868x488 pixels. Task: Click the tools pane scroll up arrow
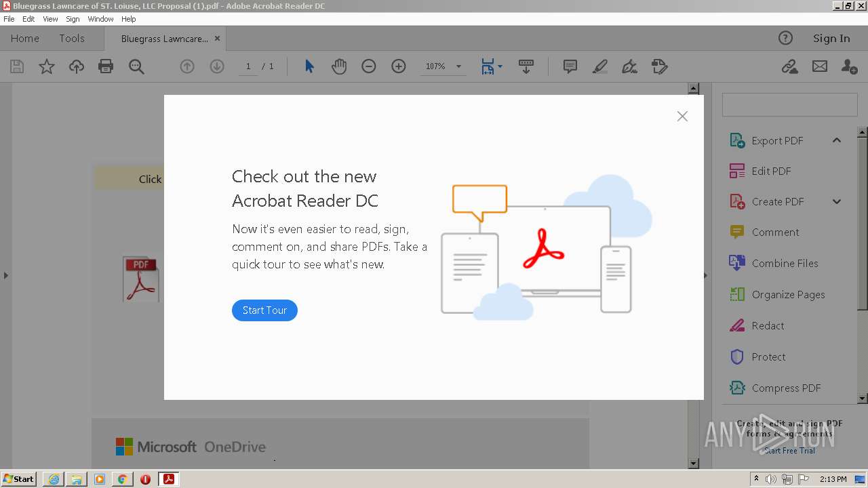coord(863,132)
